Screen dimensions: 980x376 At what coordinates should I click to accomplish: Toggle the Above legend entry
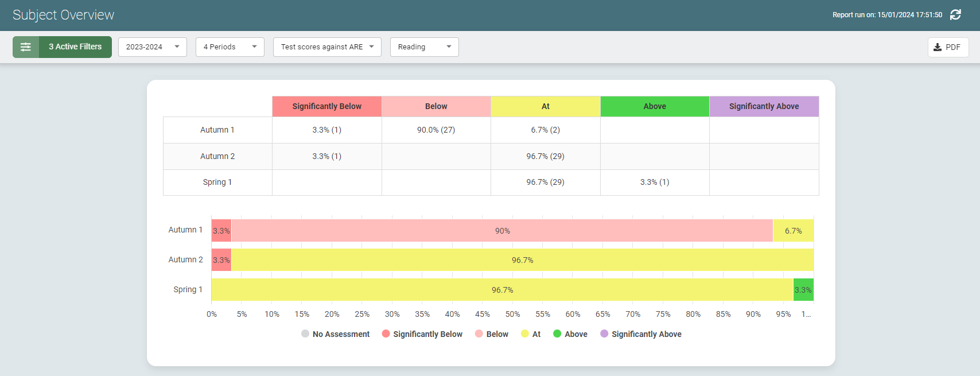570,334
